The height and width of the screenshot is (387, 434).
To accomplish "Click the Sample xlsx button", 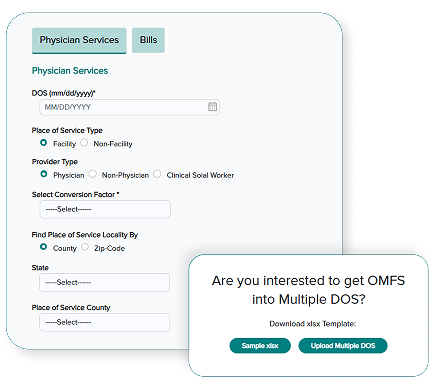I will [x=260, y=346].
